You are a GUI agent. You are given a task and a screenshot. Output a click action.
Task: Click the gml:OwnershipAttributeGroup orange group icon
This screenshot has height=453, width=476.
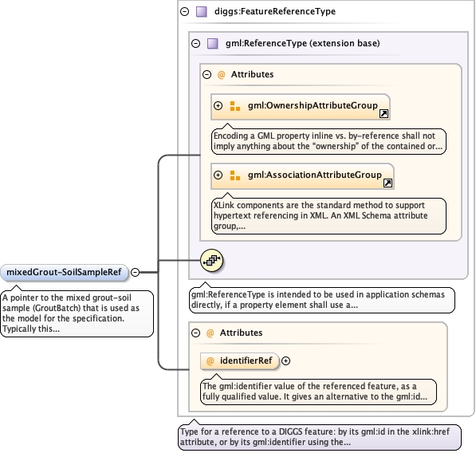235,106
